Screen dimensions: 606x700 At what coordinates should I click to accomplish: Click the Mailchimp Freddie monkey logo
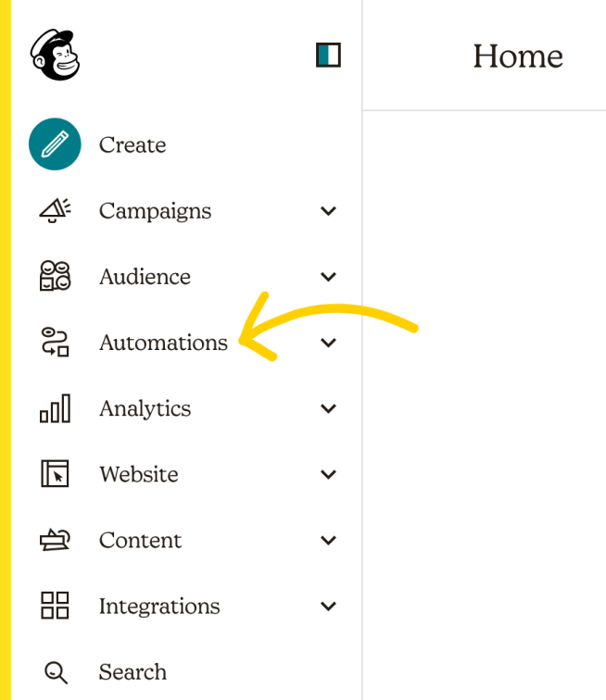[55, 55]
